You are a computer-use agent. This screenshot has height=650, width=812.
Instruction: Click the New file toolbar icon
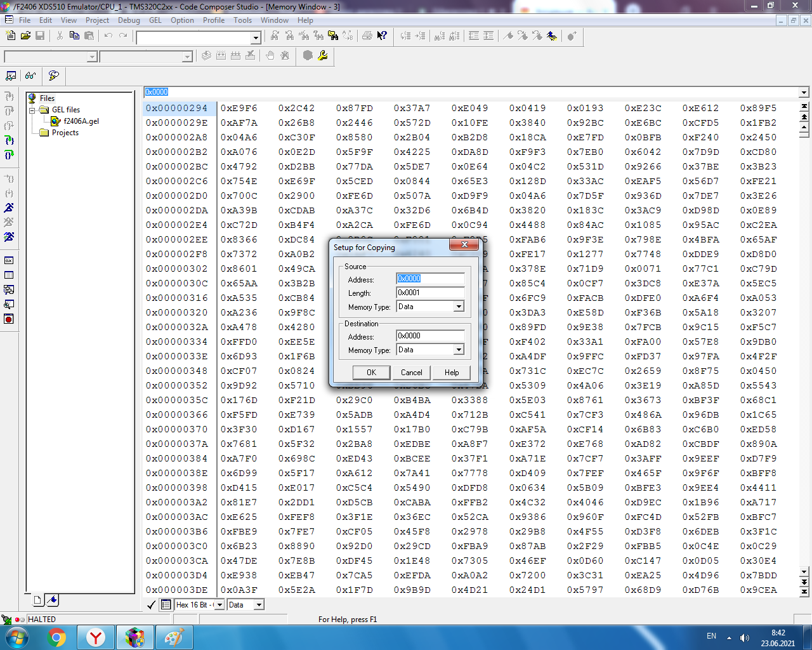click(11, 36)
